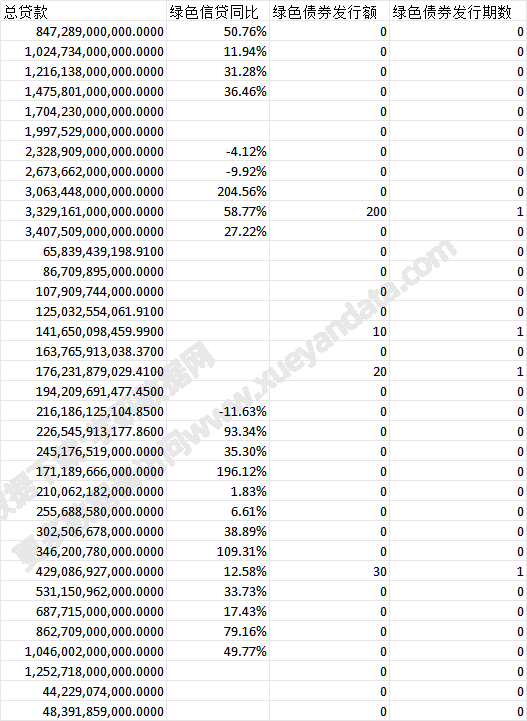The image size is (527, 721).
Task: Select cell containing 429,086,927,000.0000
Action: click(83, 572)
